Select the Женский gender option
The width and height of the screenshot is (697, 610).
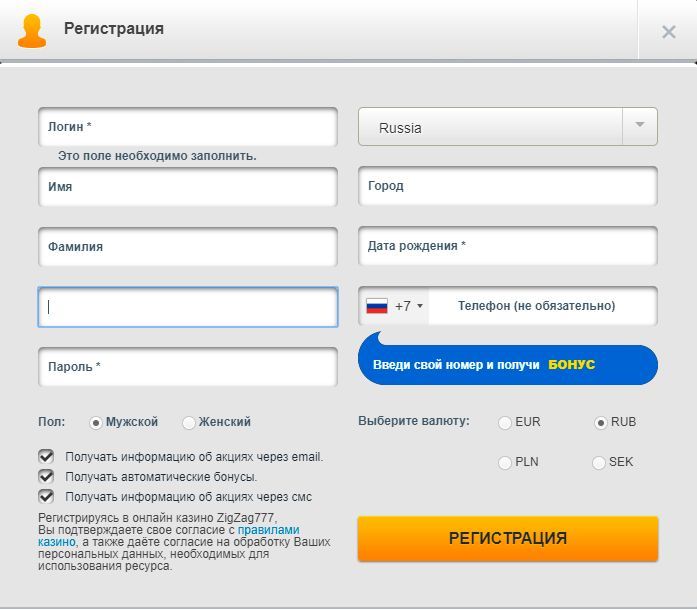(x=188, y=422)
